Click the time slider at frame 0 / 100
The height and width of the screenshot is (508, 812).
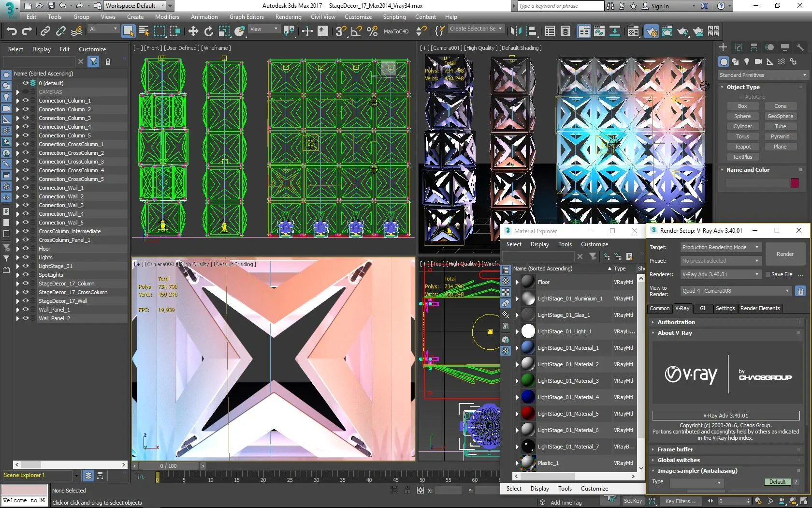[x=168, y=466]
